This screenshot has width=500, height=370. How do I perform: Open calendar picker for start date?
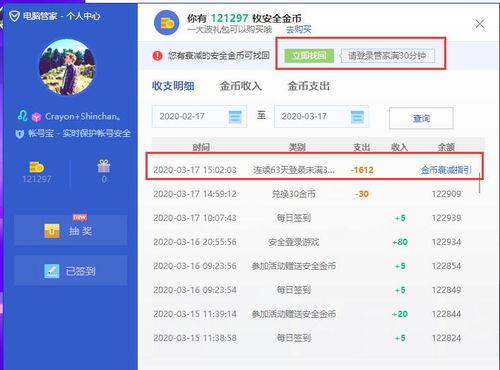[x=235, y=117]
